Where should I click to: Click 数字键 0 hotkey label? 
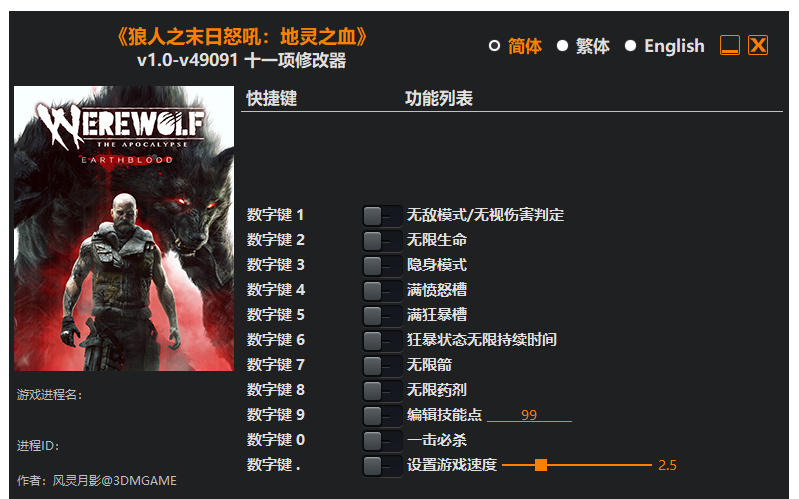point(276,440)
